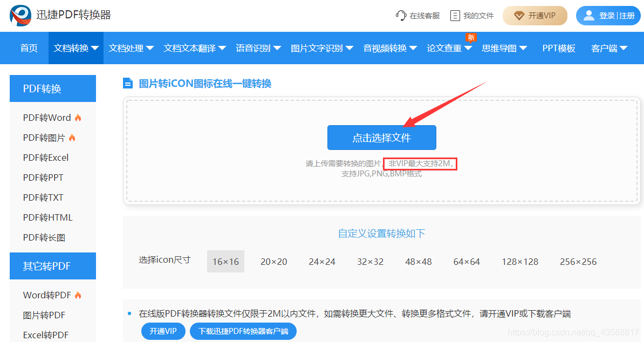Click the orange 新 badge on 论文查重
Image resolution: width=644 pixels, height=342 pixels.
pos(471,37)
